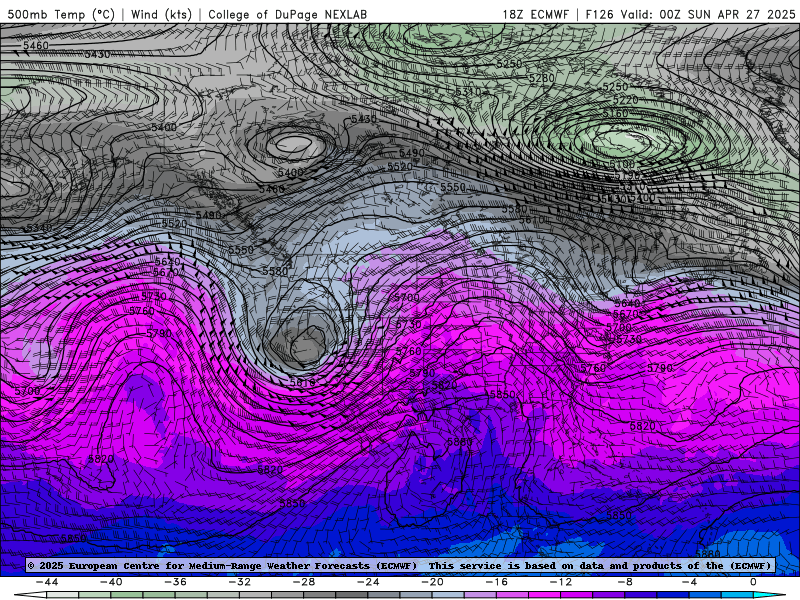Select the "College of DuPage NEXLAB" header text
The width and height of the screenshot is (800, 600).
(287, 14)
